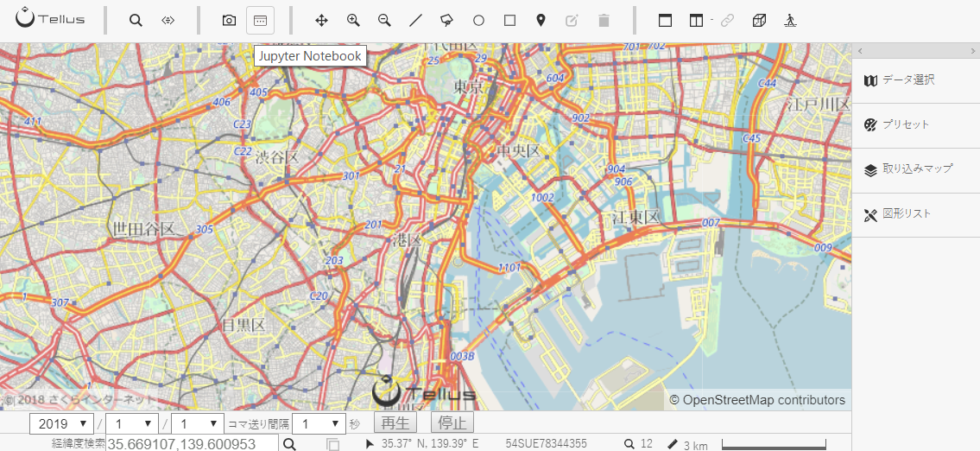Screen dimensions: 980x451
Task: Select the line drawing tool
Action: [415, 20]
